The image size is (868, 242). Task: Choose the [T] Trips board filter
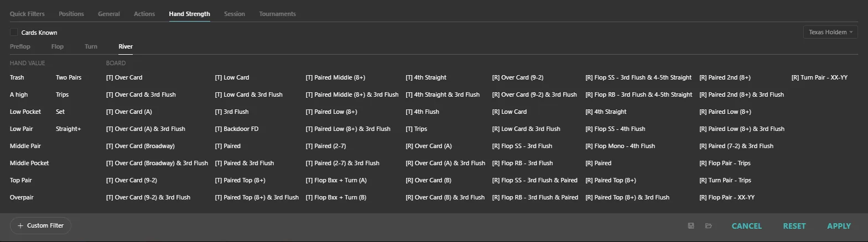tap(416, 129)
